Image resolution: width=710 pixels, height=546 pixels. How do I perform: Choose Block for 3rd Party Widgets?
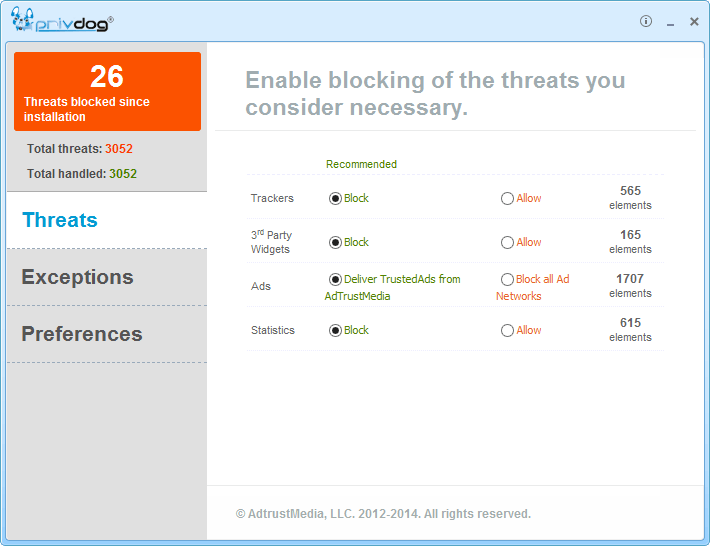click(336, 243)
